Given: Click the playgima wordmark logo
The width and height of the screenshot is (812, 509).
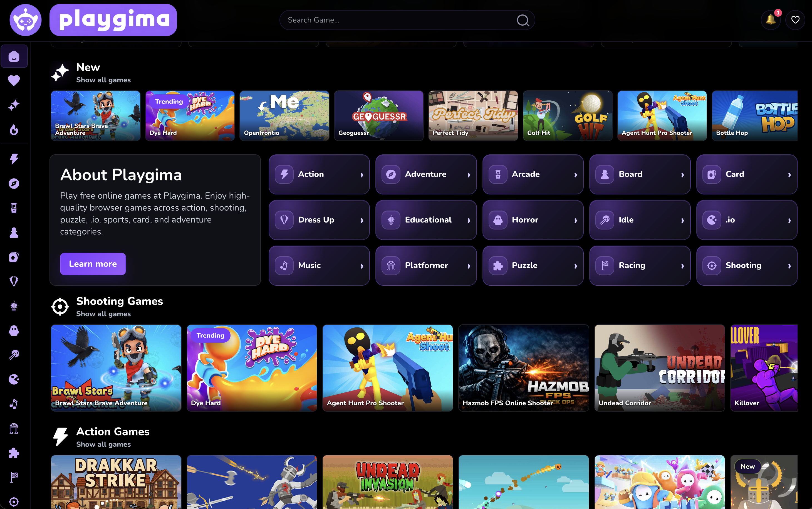Looking at the screenshot, I should pyautogui.click(x=113, y=20).
